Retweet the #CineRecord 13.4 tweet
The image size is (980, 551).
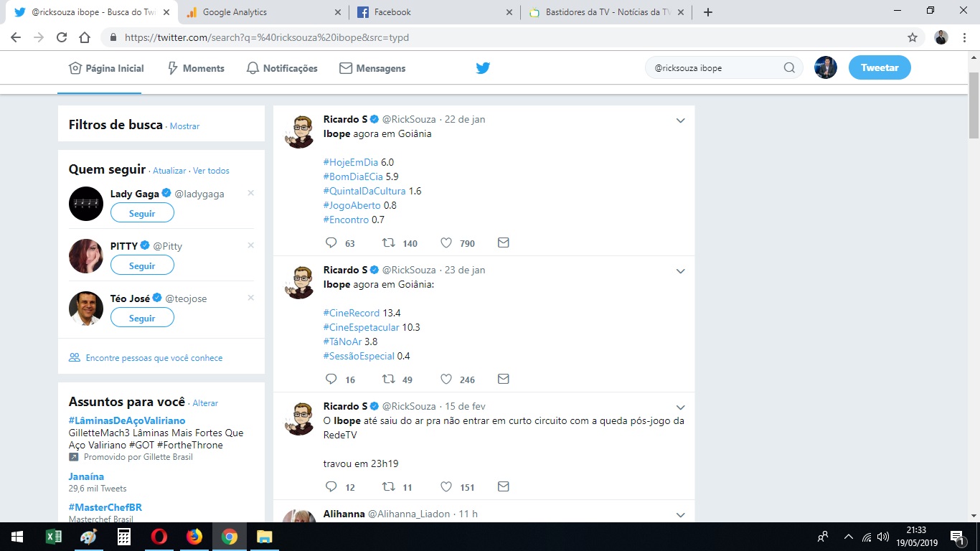[389, 380]
